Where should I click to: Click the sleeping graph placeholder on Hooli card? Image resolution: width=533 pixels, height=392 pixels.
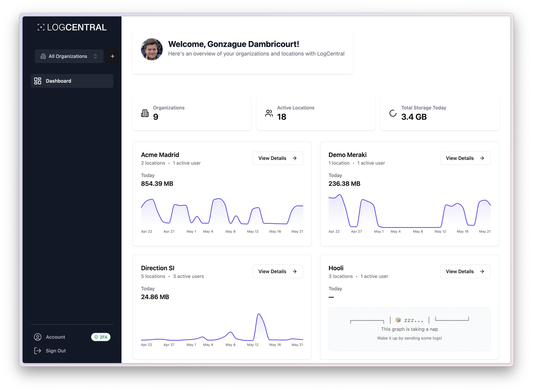tap(409, 329)
